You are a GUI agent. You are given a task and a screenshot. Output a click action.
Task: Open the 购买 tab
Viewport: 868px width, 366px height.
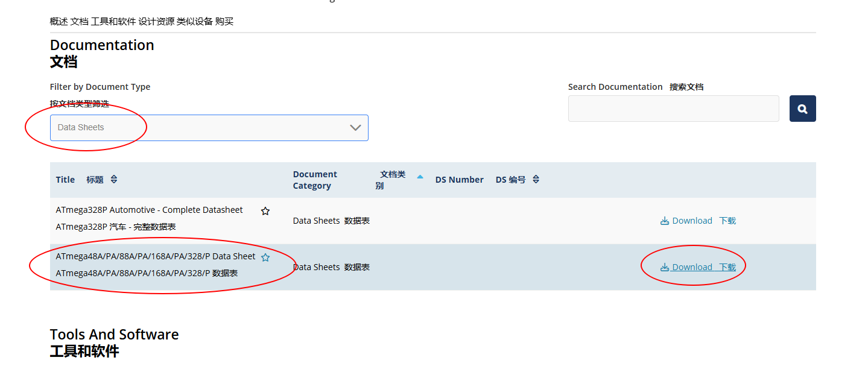point(224,22)
